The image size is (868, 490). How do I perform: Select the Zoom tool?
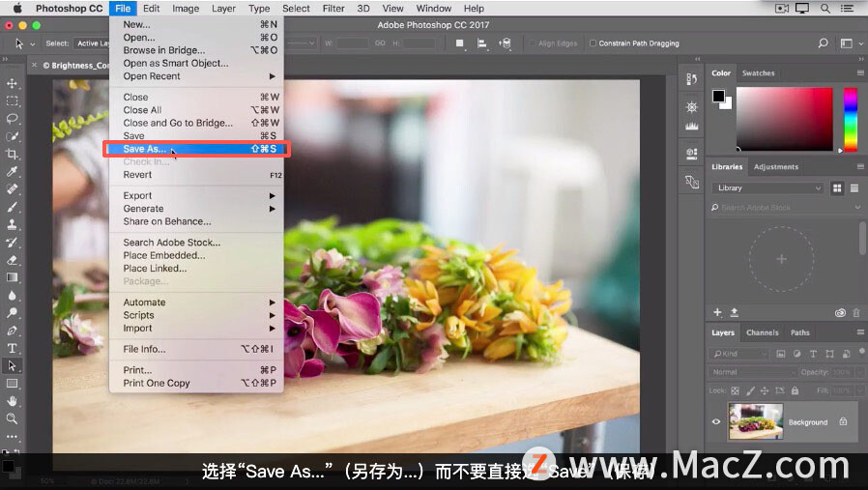click(12, 418)
